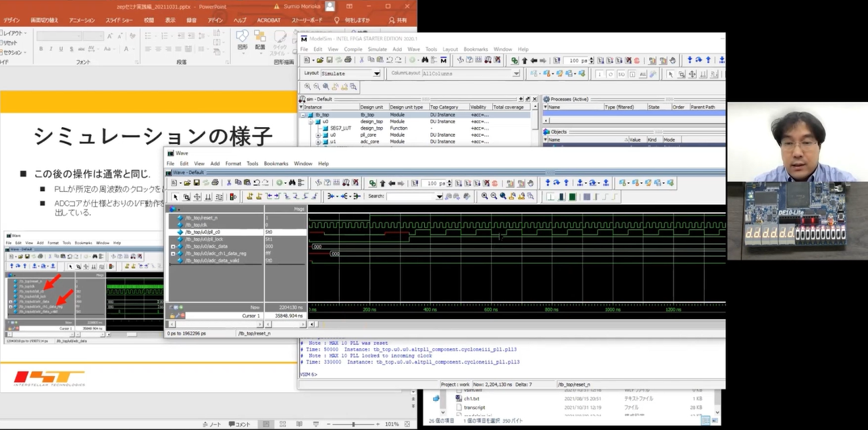Open the Bookmarks menu in Wave window
Viewport: 868px width, 430px height.
(276, 164)
